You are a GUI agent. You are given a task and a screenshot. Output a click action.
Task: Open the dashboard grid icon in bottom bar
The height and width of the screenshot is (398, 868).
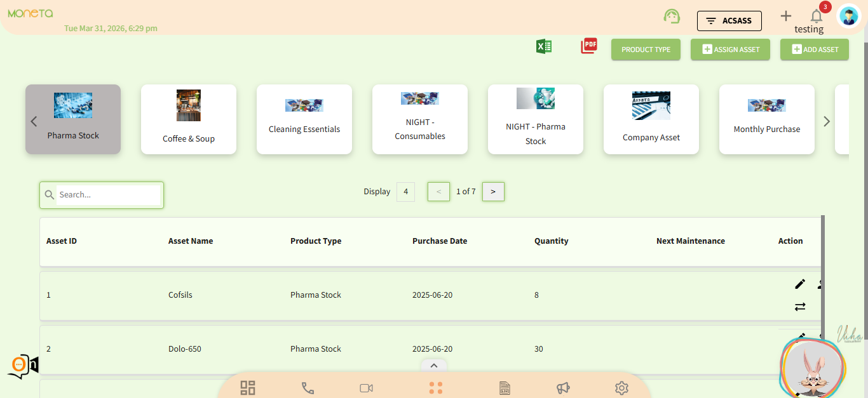coord(248,388)
